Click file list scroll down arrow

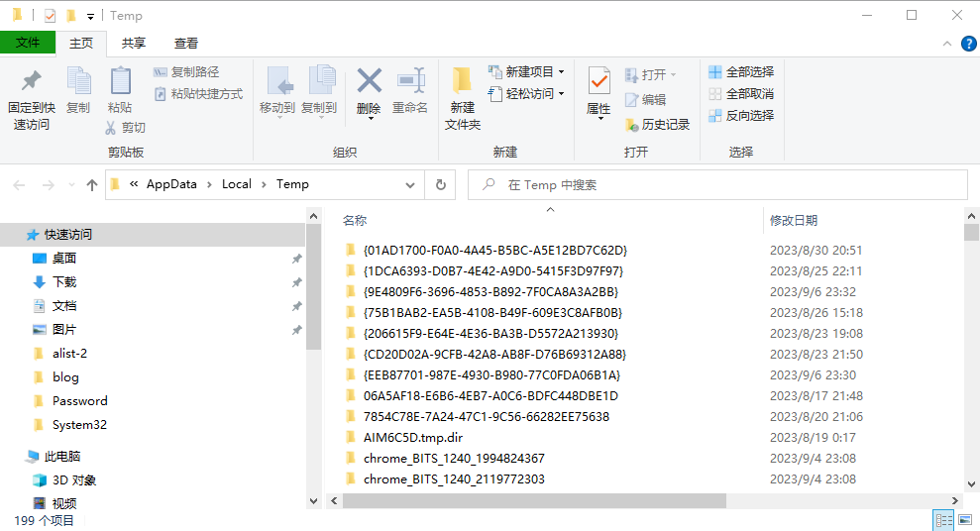click(x=971, y=484)
